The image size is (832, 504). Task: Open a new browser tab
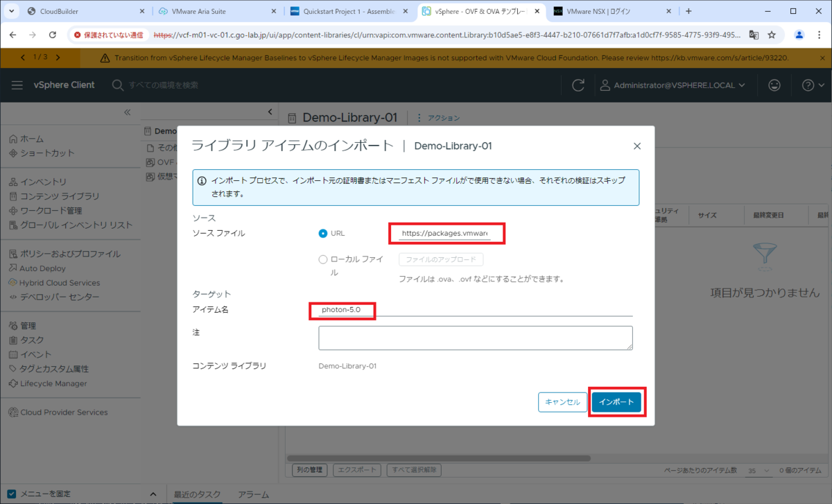pos(688,11)
